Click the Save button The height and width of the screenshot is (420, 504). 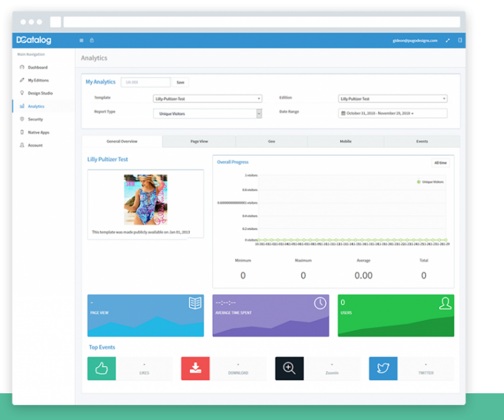click(180, 82)
